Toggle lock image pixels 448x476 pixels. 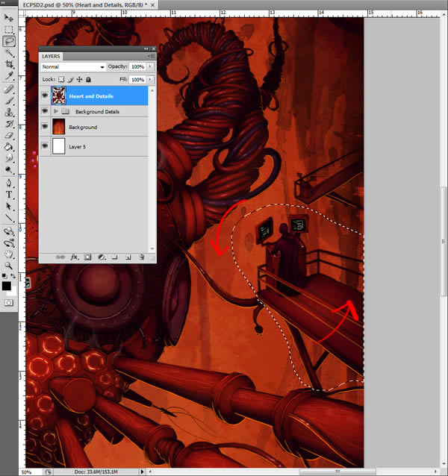70,80
